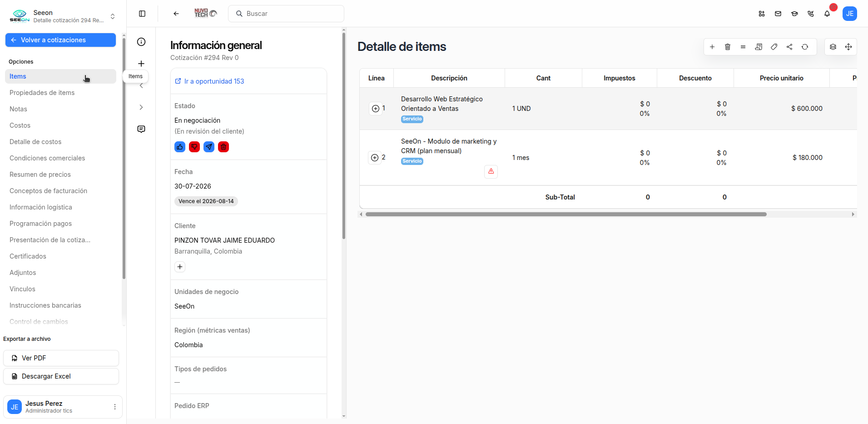Open the Costos option
The height and width of the screenshot is (424, 868).
point(60,125)
